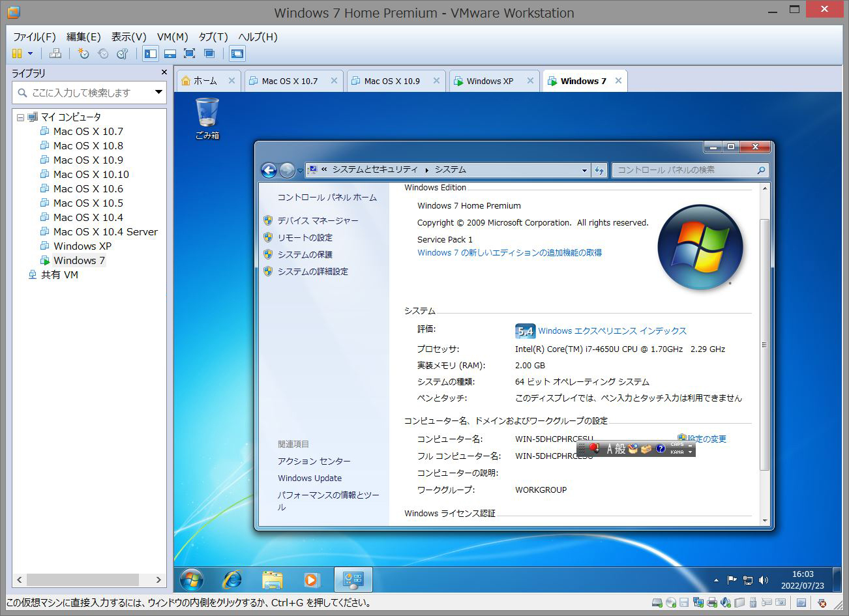849x616 pixels.
Task: Click the ごみ箱 recycle bin desktop icon
Action: point(207,119)
